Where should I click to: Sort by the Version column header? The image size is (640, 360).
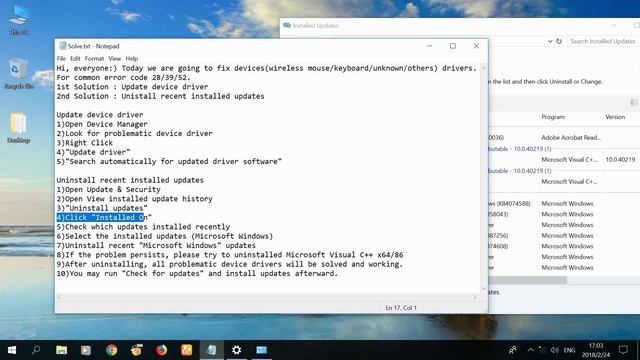pos(615,117)
